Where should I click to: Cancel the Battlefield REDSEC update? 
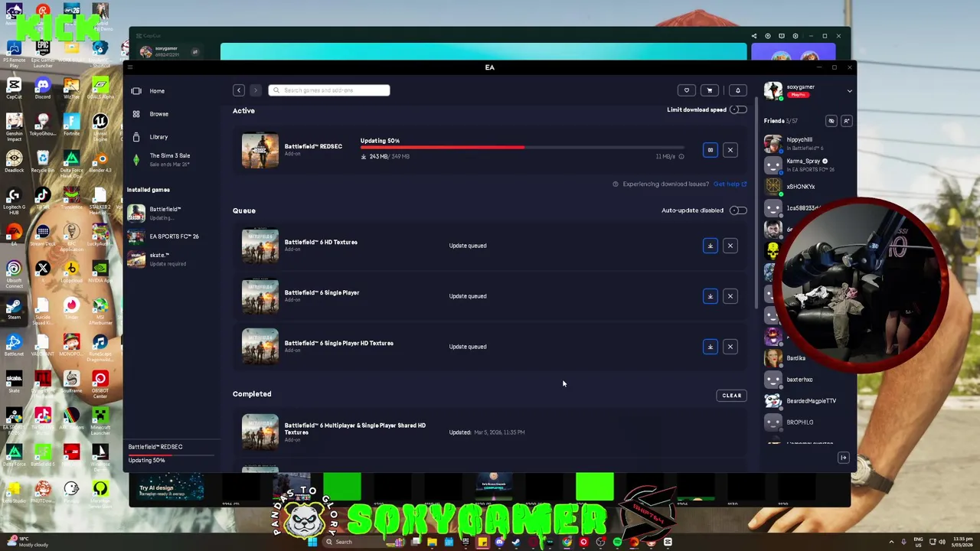click(730, 150)
